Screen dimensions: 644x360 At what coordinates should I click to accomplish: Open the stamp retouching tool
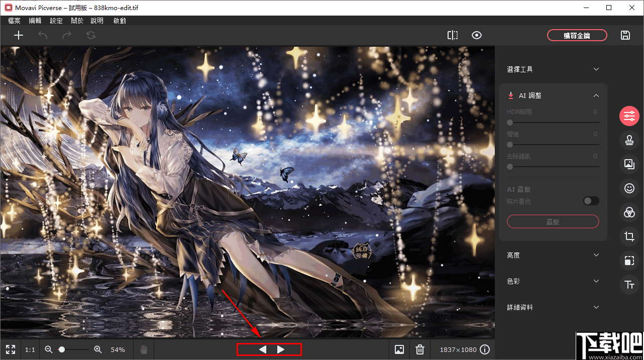coord(629,141)
